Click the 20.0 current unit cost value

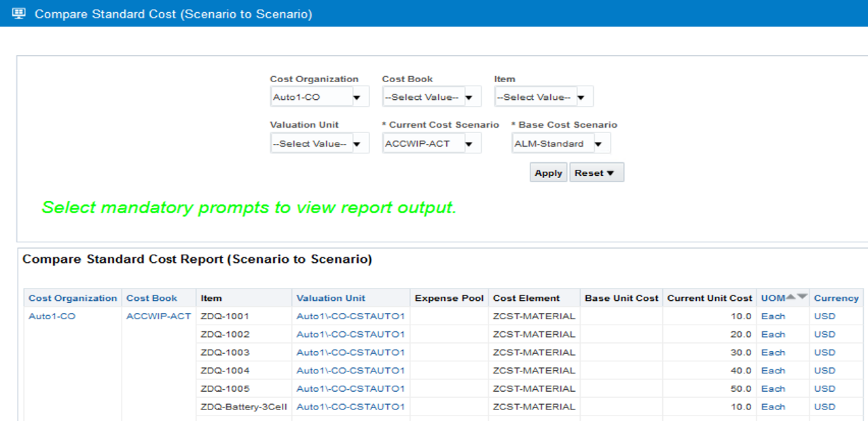tap(741, 335)
